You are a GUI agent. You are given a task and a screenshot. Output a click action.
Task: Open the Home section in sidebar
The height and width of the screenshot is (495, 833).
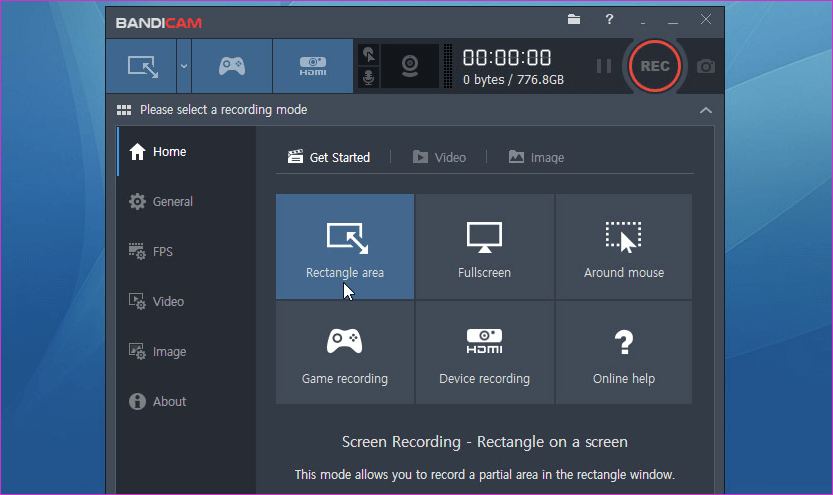[187, 152]
